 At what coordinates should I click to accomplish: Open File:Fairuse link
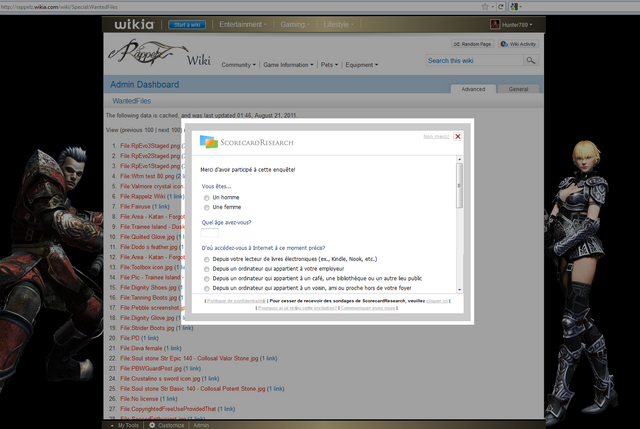(x=136, y=207)
